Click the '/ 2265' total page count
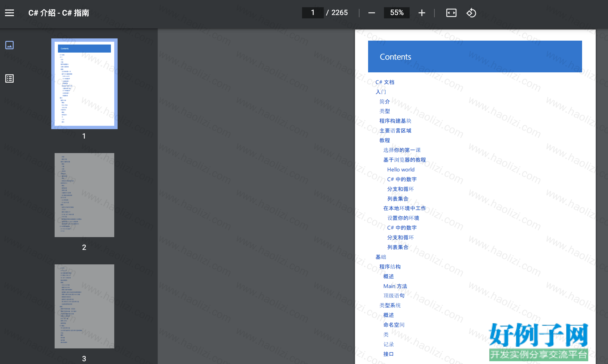The width and height of the screenshot is (608, 364). click(337, 13)
